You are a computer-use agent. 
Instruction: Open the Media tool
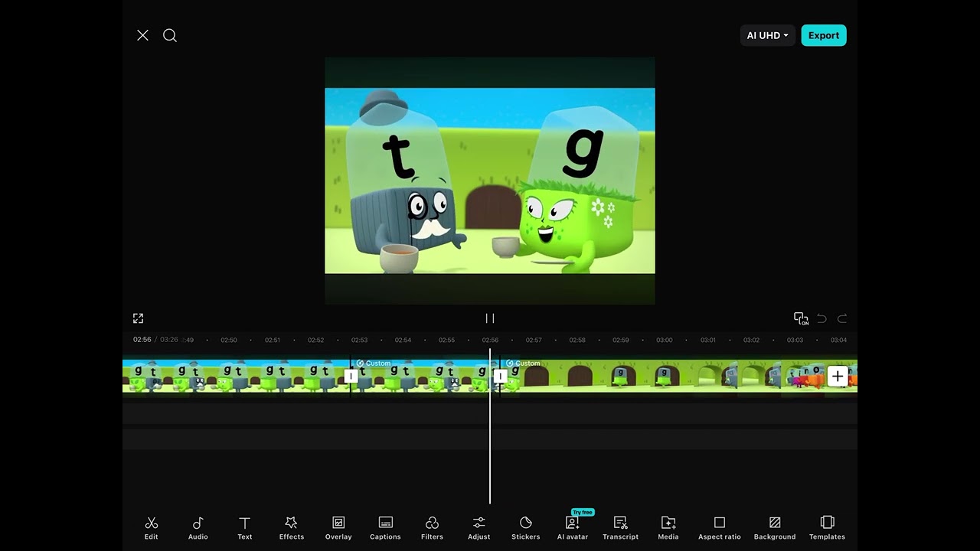tap(668, 527)
